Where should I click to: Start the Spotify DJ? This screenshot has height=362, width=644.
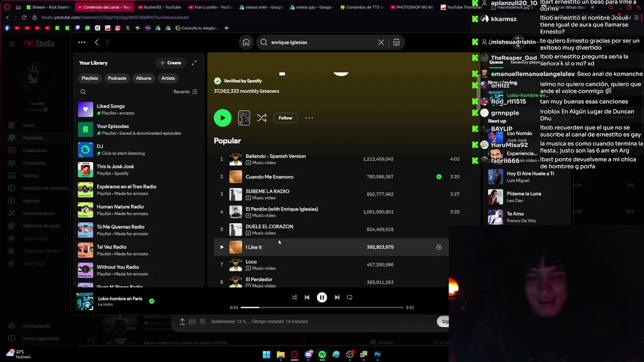(x=138, y=149)
